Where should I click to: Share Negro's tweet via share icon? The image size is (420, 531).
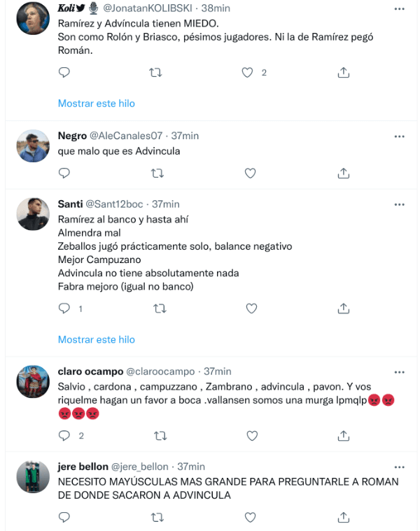tap(344, 173)
